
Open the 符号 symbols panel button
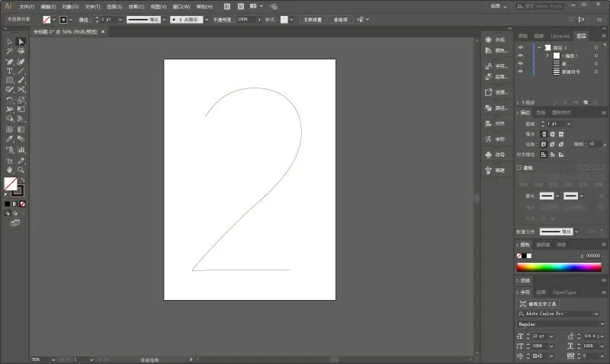pos(496,155)
